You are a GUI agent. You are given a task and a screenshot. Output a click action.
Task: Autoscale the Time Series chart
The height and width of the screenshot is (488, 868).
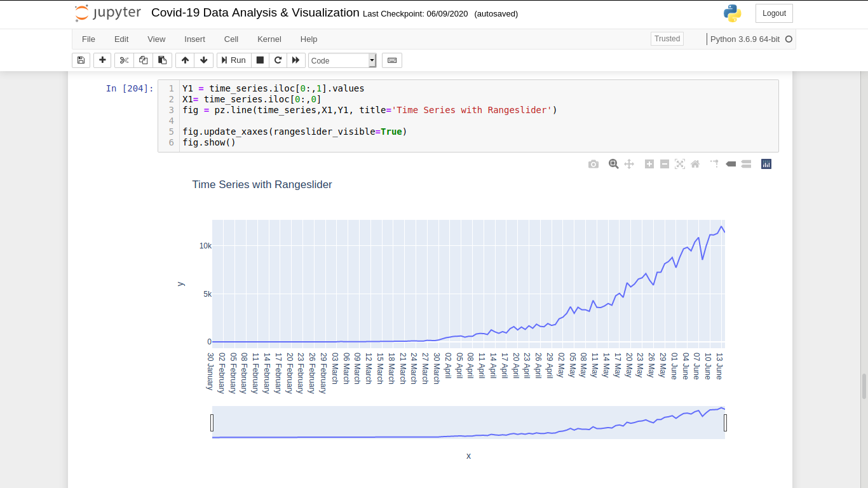coord(679,163)
